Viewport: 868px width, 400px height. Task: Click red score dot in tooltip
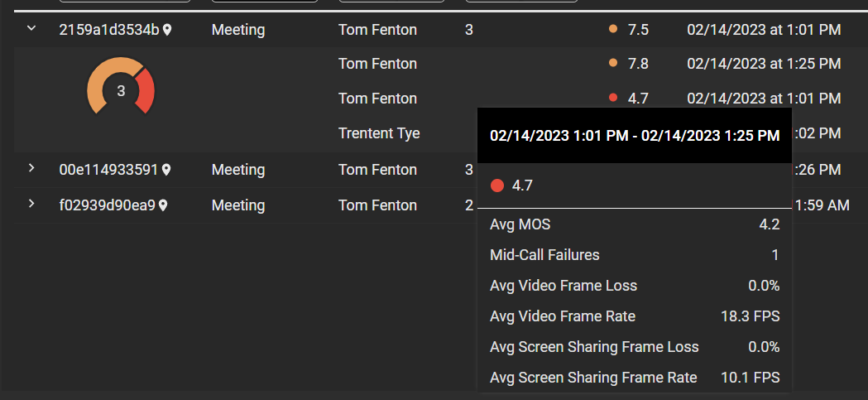click(x=497, y=186)
